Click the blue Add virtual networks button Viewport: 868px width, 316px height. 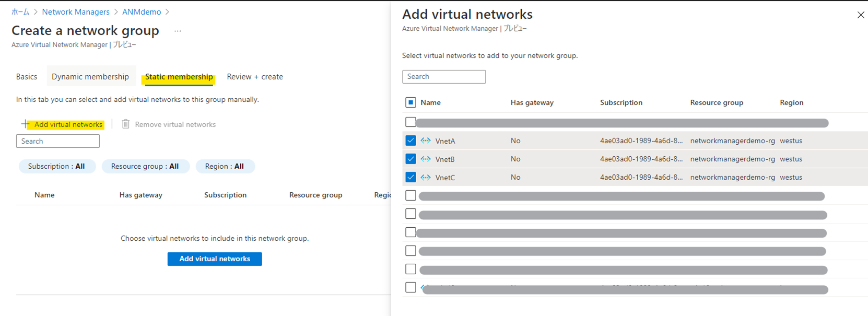click(215, 259)
